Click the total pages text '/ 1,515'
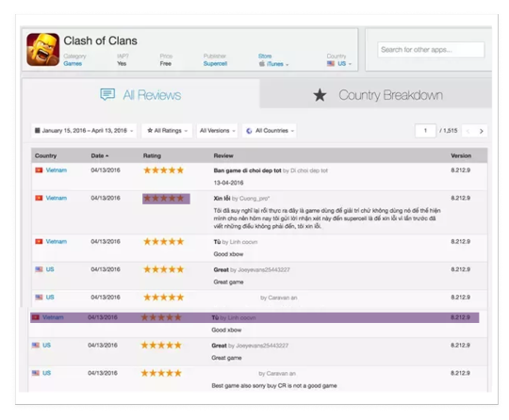This screenshot has height=420, width=509. tap(448, 131)
